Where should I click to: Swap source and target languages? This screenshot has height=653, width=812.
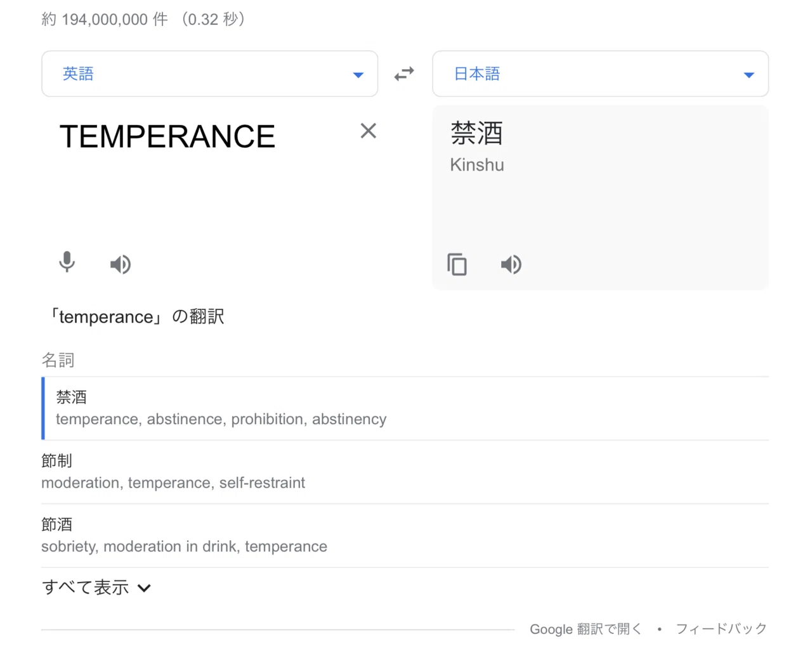(404, 74)
